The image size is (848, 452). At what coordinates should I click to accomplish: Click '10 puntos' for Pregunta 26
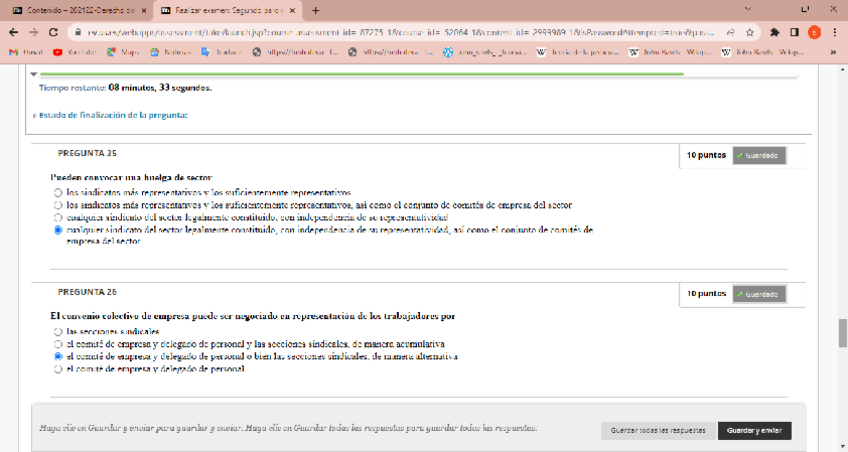706,294
